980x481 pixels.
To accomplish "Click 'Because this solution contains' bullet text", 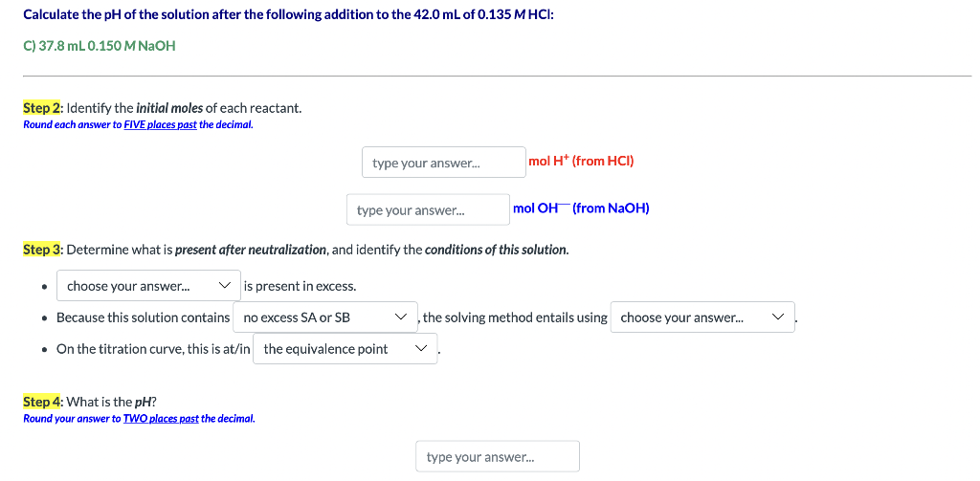I will tap(144, 317).
